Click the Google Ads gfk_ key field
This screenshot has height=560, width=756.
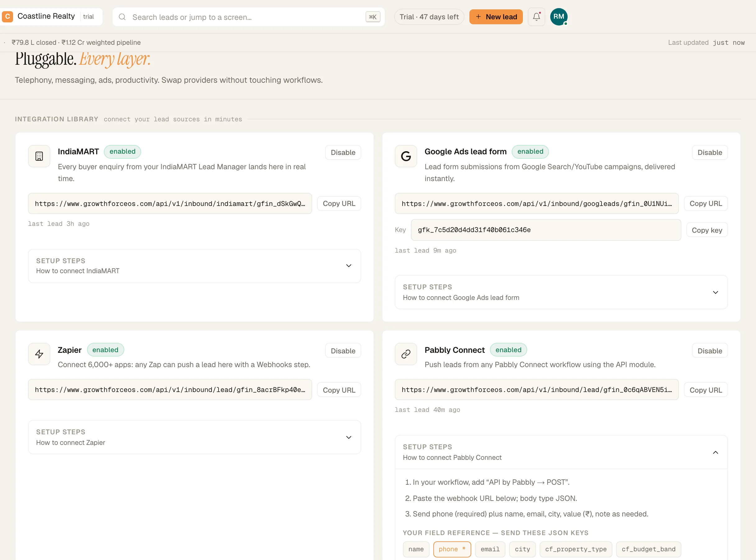[546, 230]
